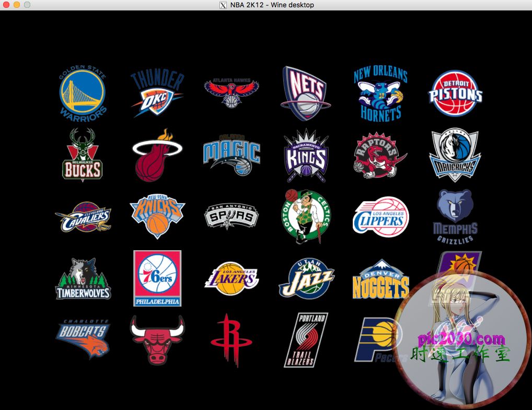Choose the New Jersey Nets logo

coord(306,91)
